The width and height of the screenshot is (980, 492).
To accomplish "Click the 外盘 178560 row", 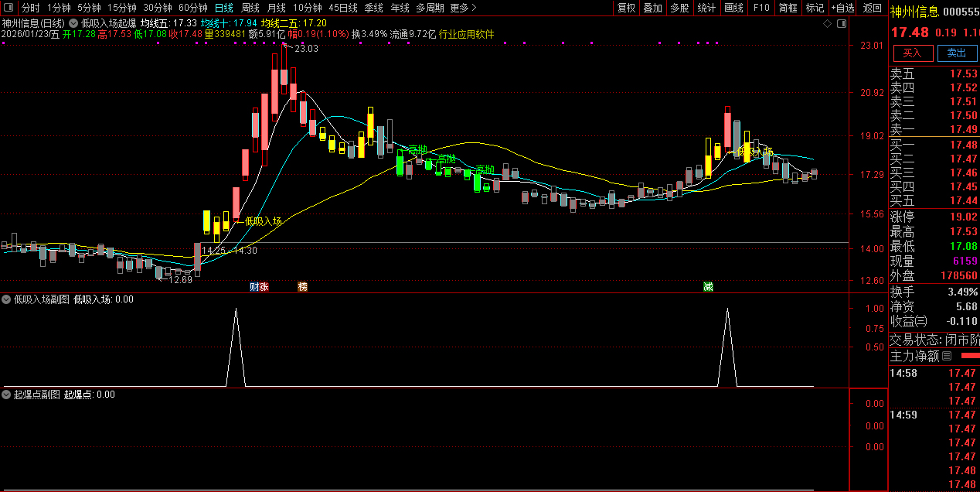I will pyautogui.click(x=934, y=275).
